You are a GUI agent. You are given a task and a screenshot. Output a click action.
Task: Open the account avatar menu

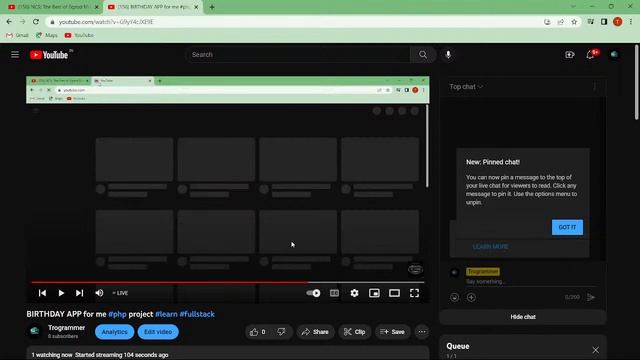[614, 54]
